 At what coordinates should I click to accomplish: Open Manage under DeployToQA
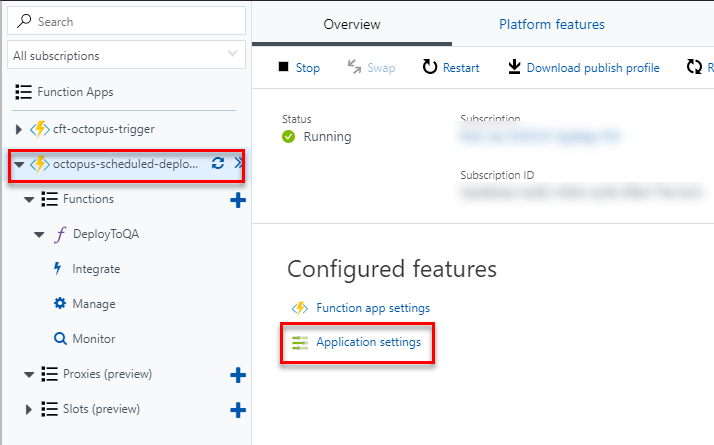click(94, 304)
